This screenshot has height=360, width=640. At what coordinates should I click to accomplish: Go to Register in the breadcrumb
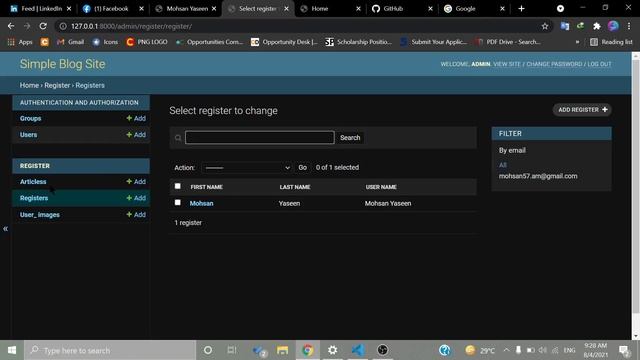click(x=57, y=85)
